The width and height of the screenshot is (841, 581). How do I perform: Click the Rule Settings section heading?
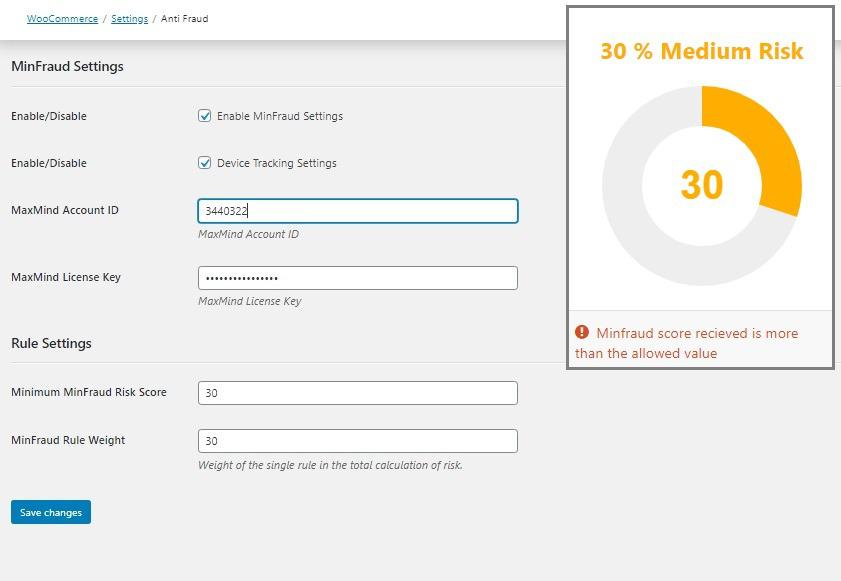[x=51, y=343]
